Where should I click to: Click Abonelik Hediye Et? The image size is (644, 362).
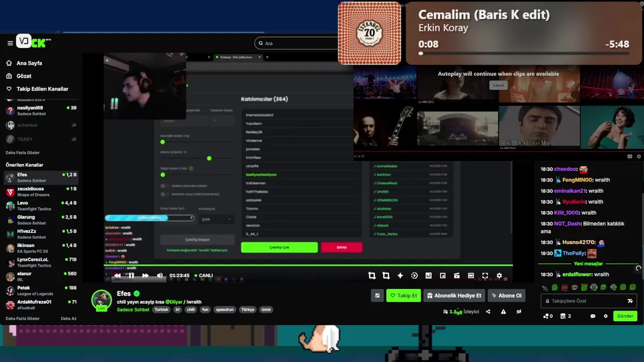click(454, 296)
